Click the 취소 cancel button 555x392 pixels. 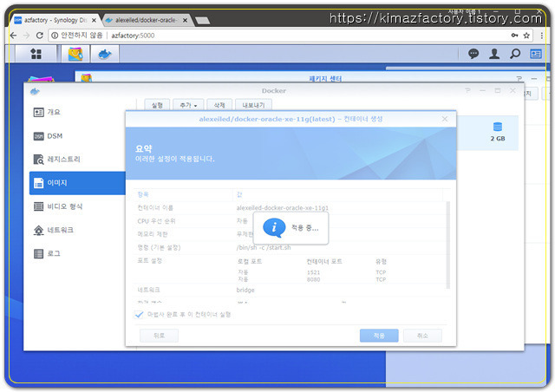pos(422,336)
